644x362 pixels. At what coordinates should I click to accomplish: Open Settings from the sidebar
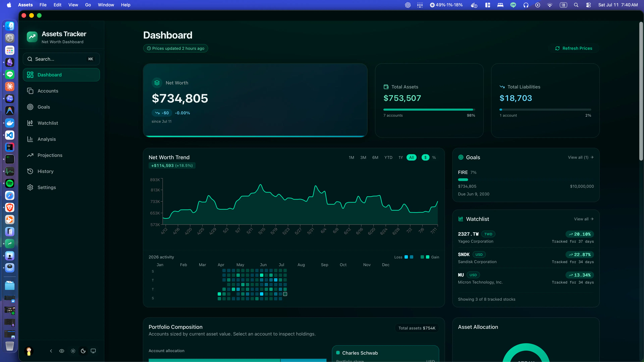(61, 187)
